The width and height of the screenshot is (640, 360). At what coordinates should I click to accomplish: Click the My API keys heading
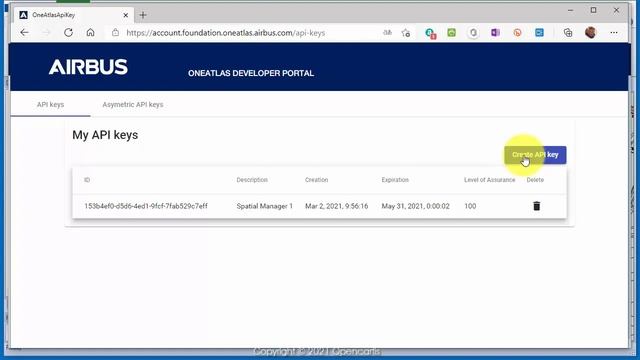[105, 135]
